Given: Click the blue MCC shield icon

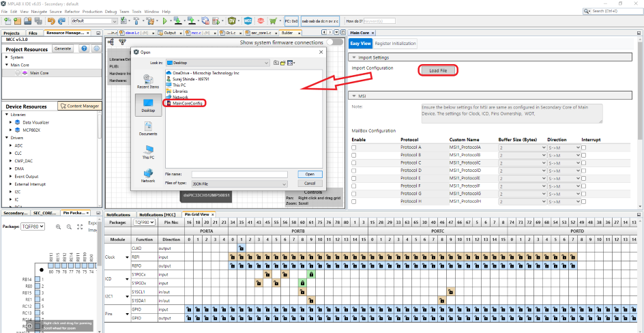Looking at the screenshot, I should (x=248, y=20).
